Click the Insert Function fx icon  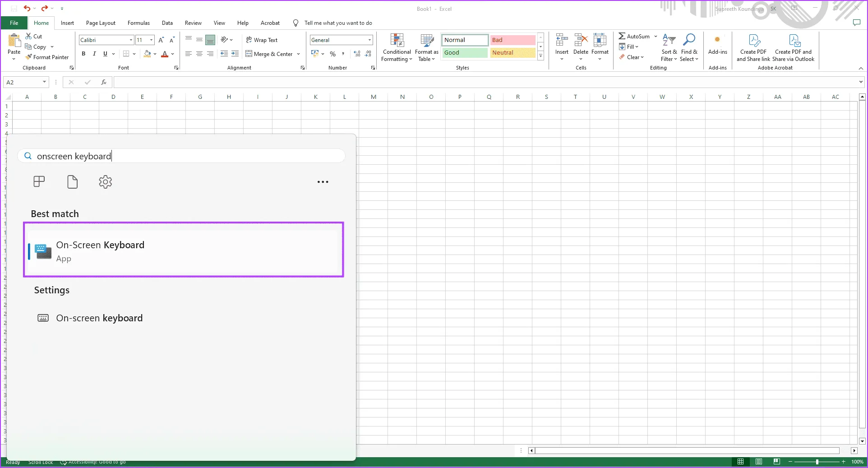click(104, 82)
